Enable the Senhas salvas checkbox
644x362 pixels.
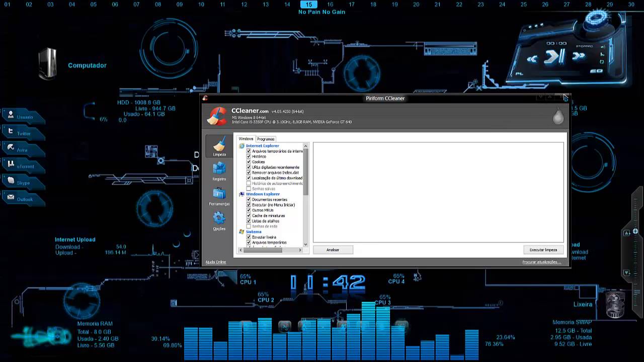pos(249,189)
